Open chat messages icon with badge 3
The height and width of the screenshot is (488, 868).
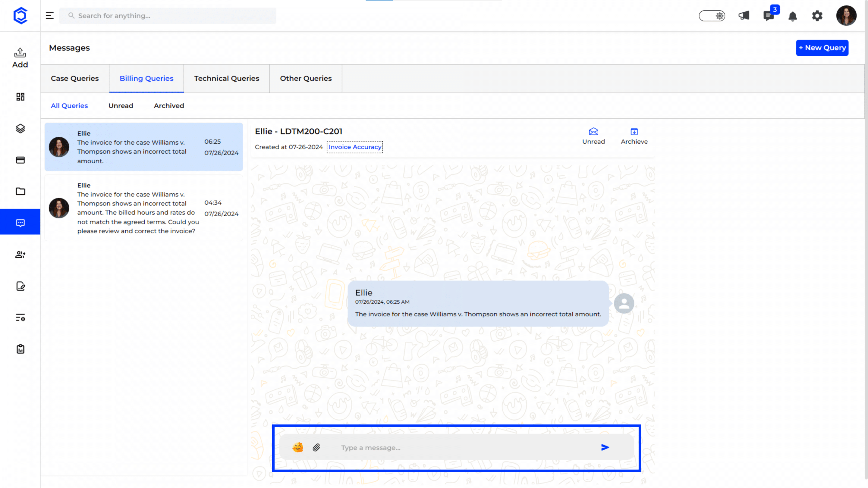(x=769, y=15)
